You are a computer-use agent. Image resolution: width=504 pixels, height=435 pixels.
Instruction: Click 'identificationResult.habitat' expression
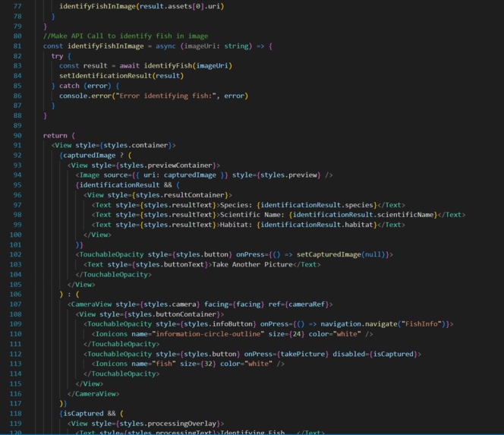[x=317, y=225]
